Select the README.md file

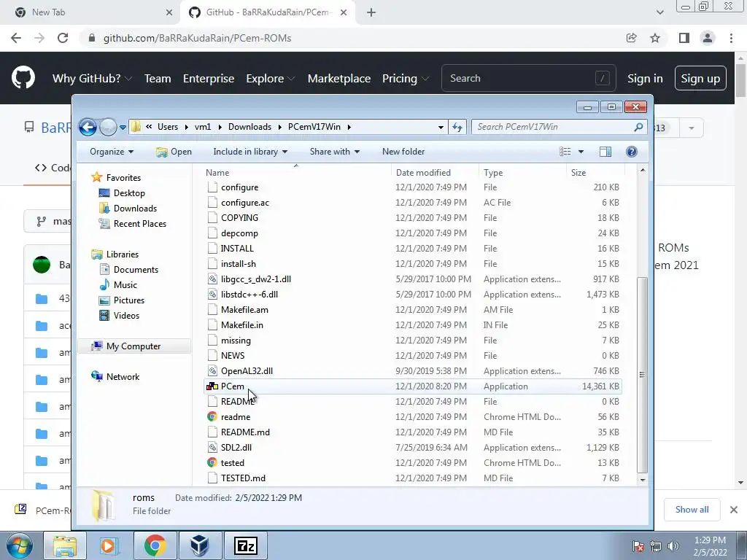click(x=245, y=432)
